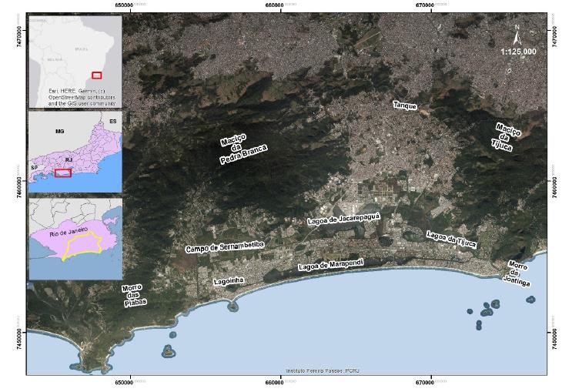This screenshot has height=392, width=572.
Task: Click the Lagoa da Tijuca label
Action: coord(451,239)
